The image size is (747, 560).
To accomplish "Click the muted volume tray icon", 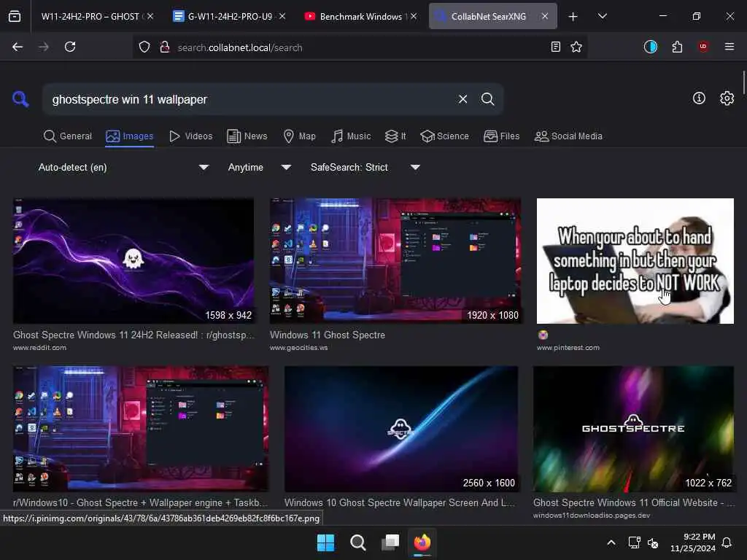I will 653,542.
